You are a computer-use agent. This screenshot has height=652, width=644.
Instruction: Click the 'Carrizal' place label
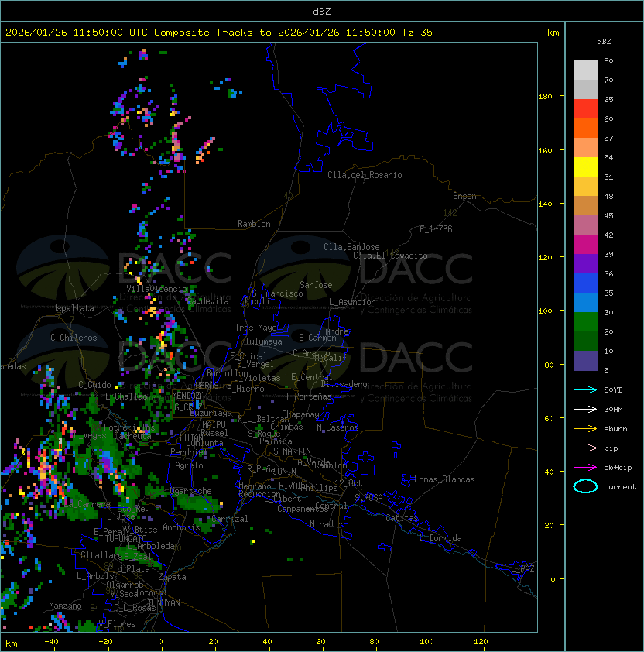(x=230, y=519)
